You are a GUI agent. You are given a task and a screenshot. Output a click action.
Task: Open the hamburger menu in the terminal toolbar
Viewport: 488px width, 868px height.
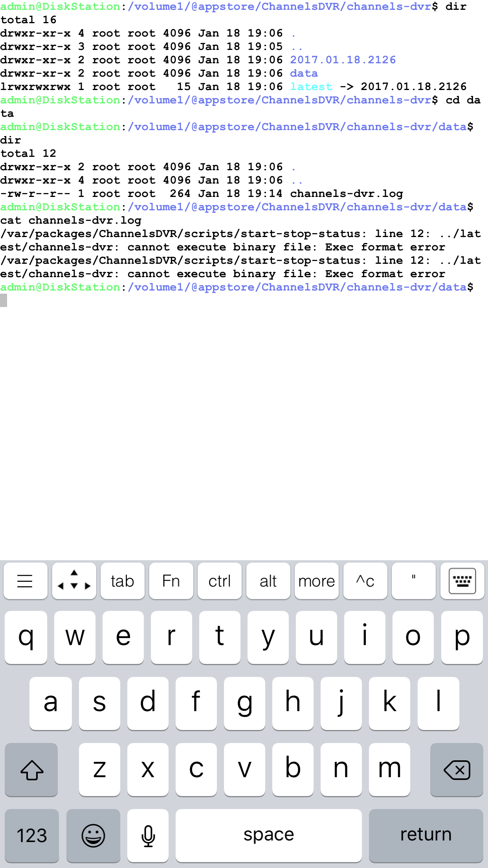(x=25, y=581)
